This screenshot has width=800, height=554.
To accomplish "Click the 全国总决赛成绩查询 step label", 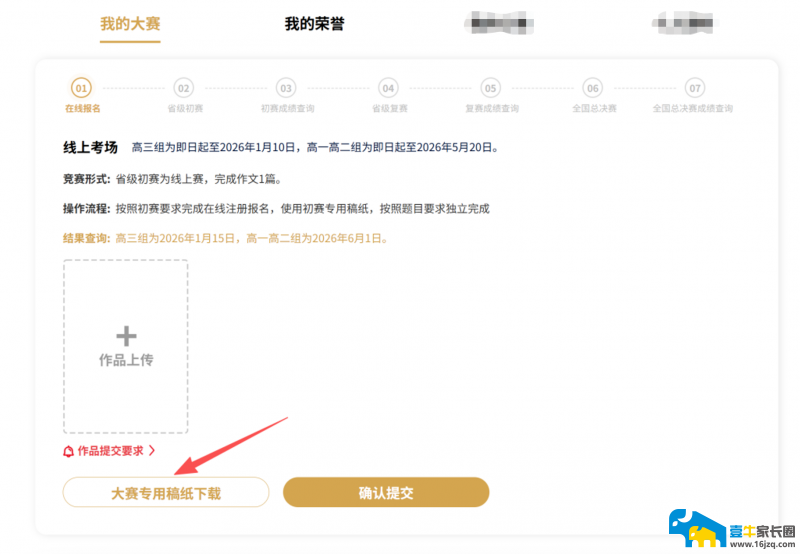I will [x=693, y=109].
